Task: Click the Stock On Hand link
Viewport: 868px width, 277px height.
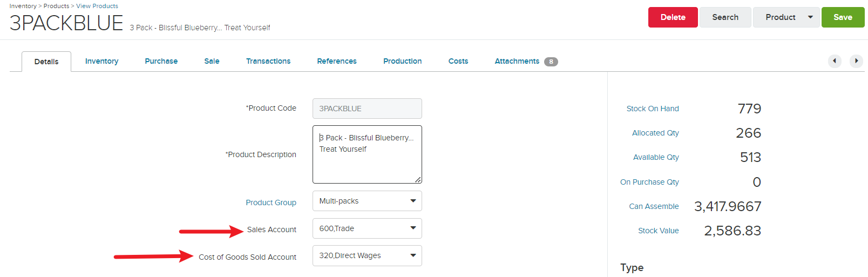Action: (653, 109)
